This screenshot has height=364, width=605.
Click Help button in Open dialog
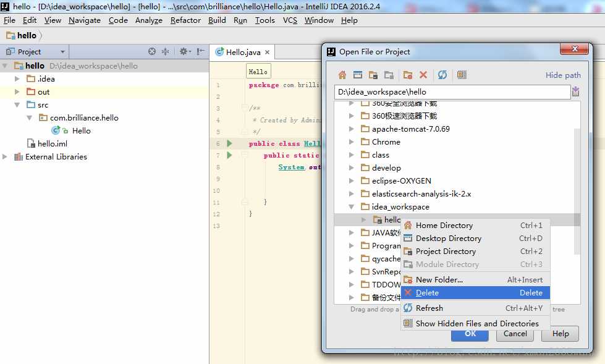(561, 334)
